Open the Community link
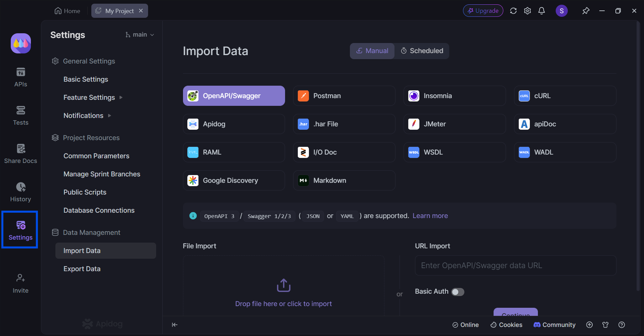This screenshot has height=336, width=644. pyautogui.click(x=554, y=325)
